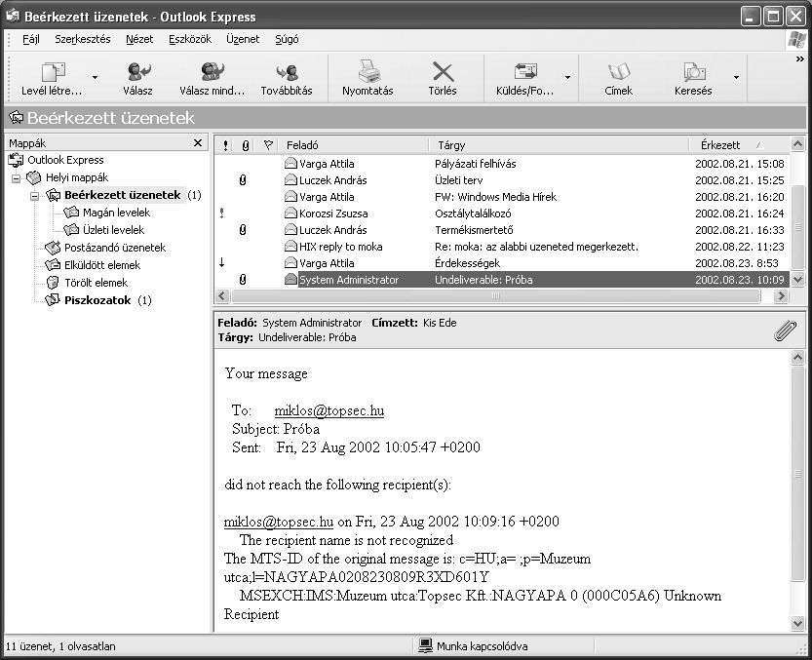Select the Osztálytalálkozó message from Korozsi Zsuzsa
Viewport: 812px width, 660px height.
pyautogui.click(x=502, y=214)
